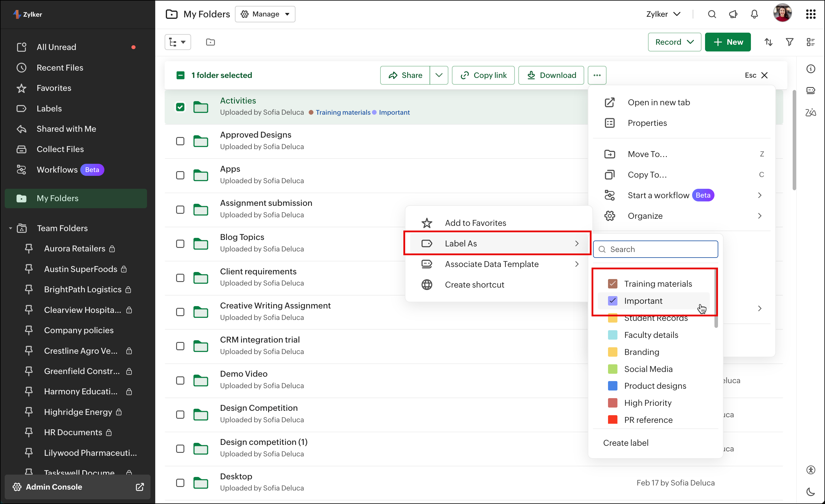825x504 pixels.
Task: Click the Copy link button
Action: tap(483, 75)
